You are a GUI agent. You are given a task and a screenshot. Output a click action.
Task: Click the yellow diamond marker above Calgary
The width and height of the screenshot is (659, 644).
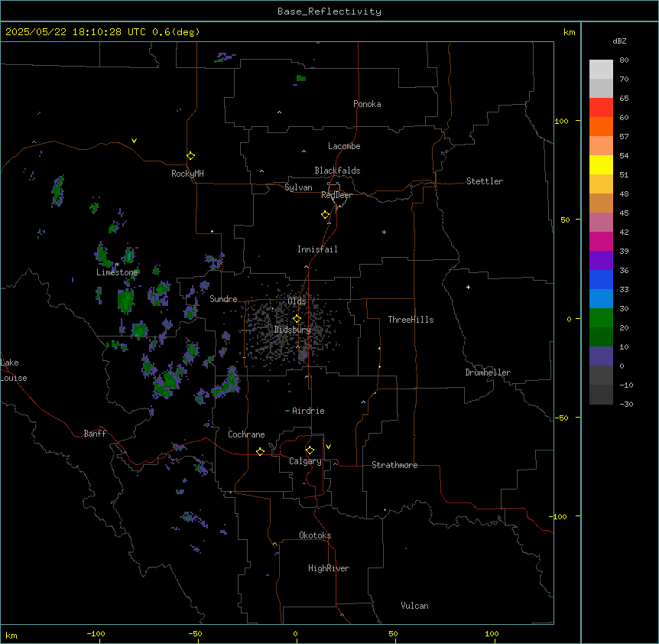coord(310,450)
